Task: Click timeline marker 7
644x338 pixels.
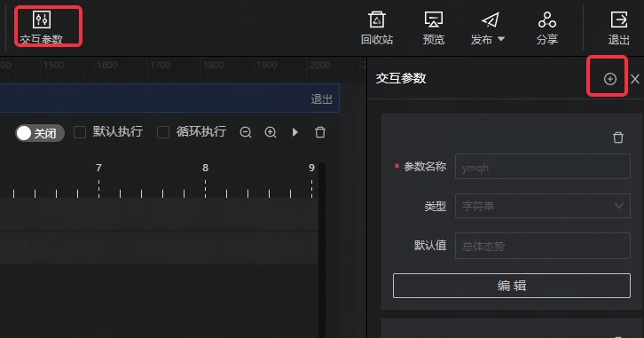Action: tap(98, 168)
